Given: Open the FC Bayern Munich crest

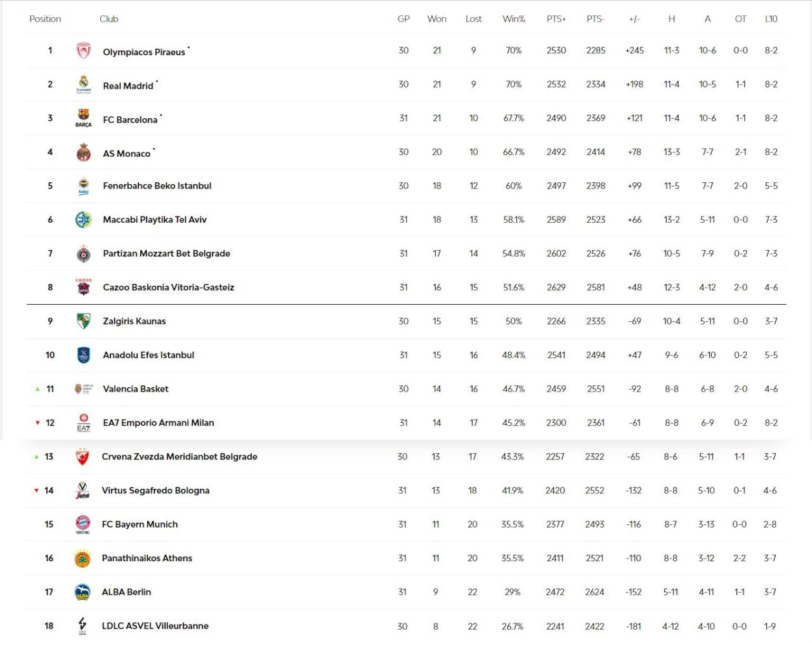Looking at the screenshot, I should pos(82,524).
